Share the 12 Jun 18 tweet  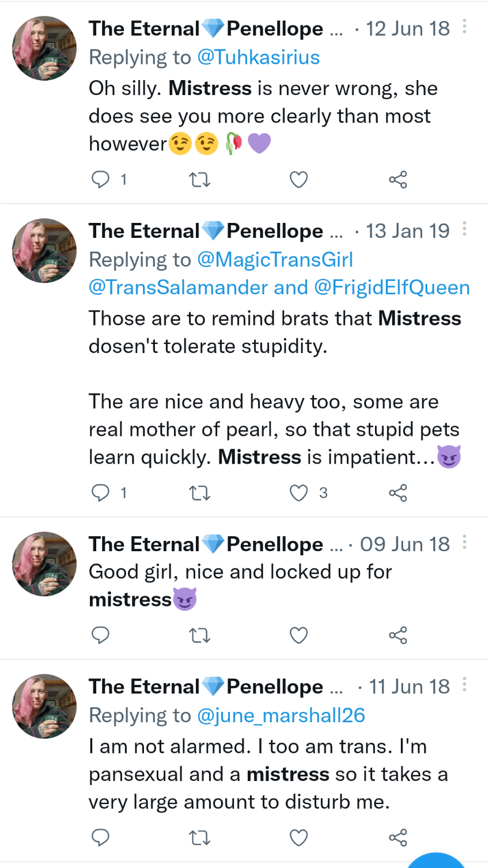[398, 180]
